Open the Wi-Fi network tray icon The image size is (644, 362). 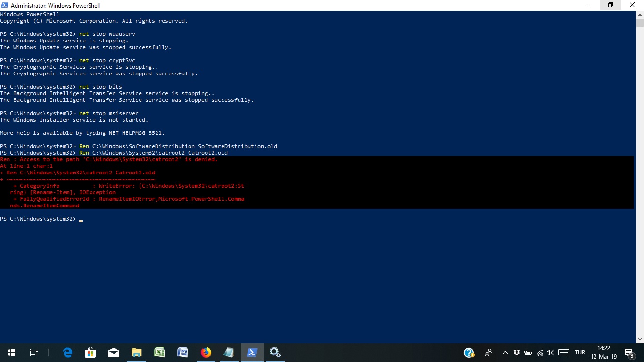tap(540, 353)
